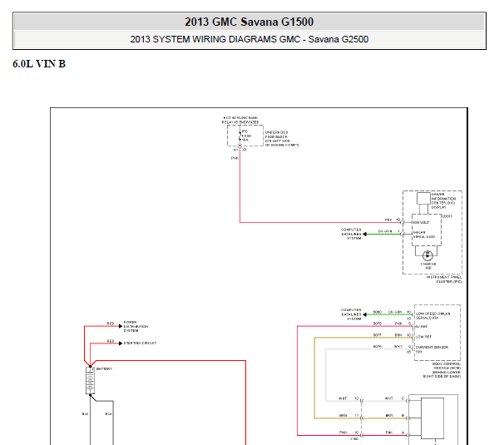Click the "LOGIC" label beside the IPC box
This screenshot has width=504, height=445.
click(x=447, y=216)
